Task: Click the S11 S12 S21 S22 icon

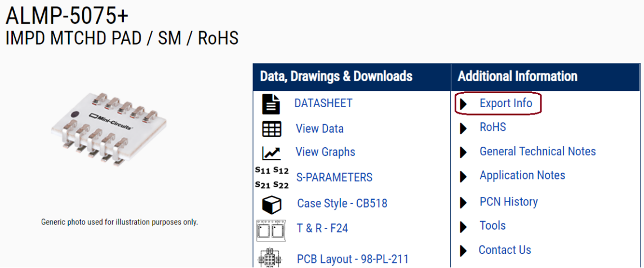Action: 272,178
